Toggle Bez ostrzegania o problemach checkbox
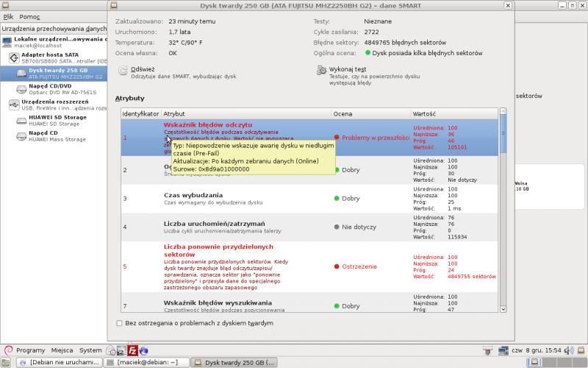 coord(121,323)
